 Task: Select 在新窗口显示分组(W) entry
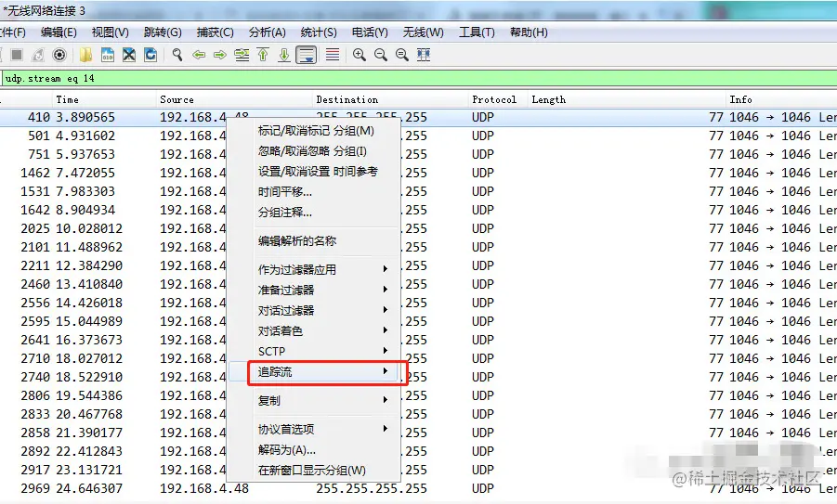click(x=313, y=471)
